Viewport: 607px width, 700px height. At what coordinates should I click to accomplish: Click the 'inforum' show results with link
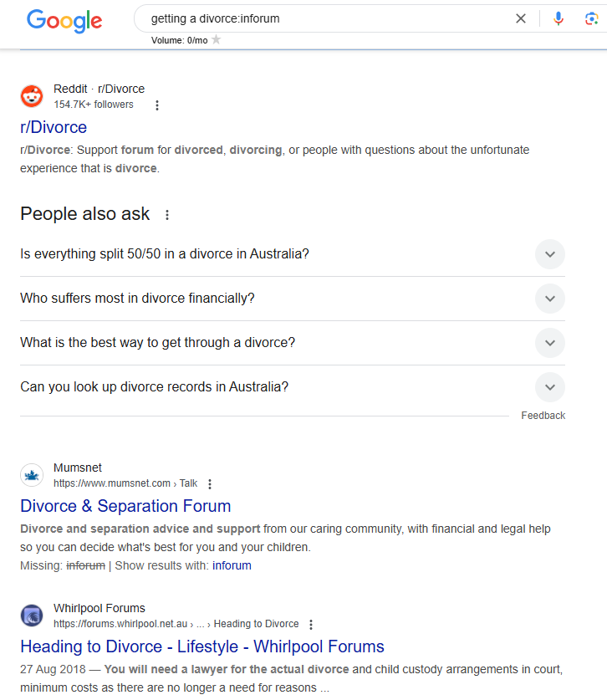click(x=232, y=565)
